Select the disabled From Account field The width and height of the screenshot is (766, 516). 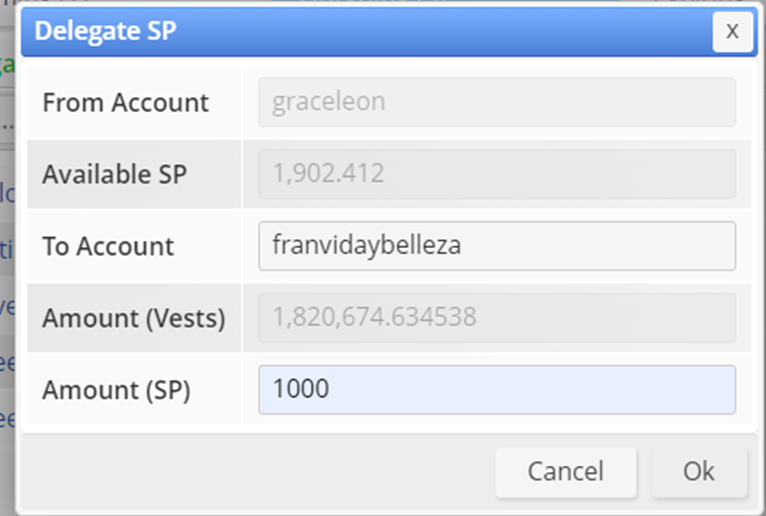tap(497, 102)
